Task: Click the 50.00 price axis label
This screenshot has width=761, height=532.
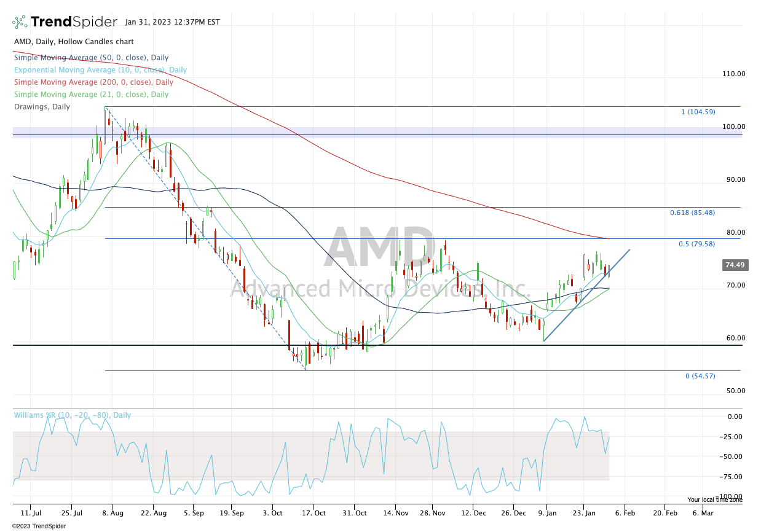Action: (736, 391)
